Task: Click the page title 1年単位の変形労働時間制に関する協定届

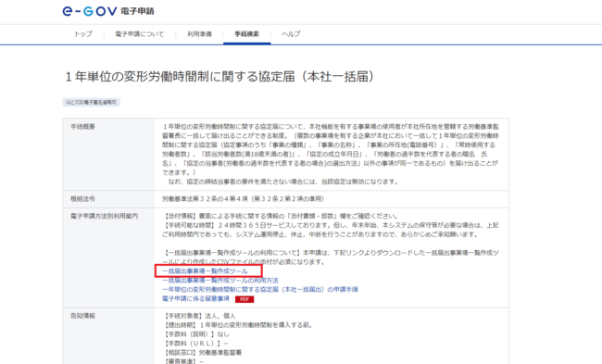Action: [219, 77]
